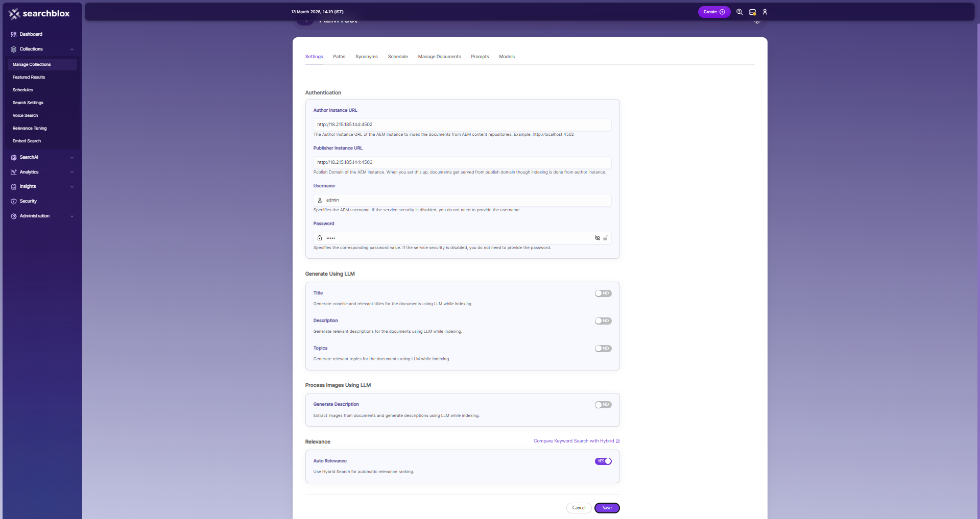Click the Publisher Instance URL field
980x519 pixels.
(462, 163)
